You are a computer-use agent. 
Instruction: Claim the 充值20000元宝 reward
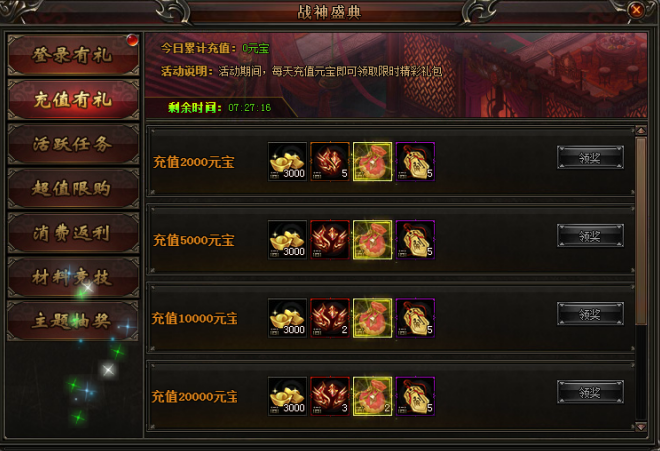[590, 392]
